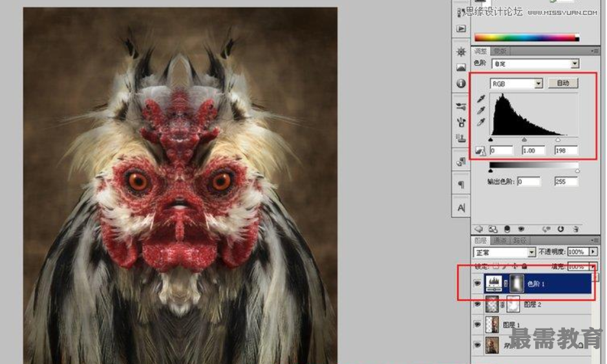Click the output white level slider
This screenshot has height=364, width=607.
(577, 171)
